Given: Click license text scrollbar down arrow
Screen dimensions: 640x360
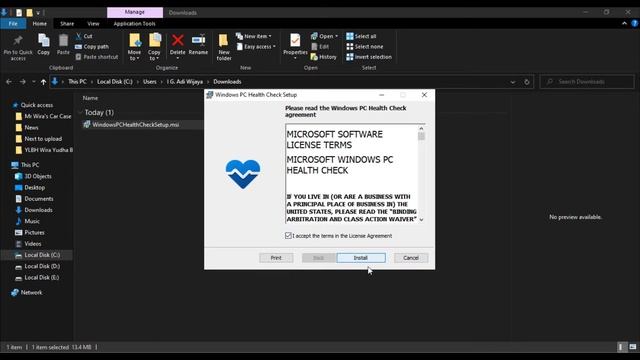Looking at the screenshot, I should [421, 220].
